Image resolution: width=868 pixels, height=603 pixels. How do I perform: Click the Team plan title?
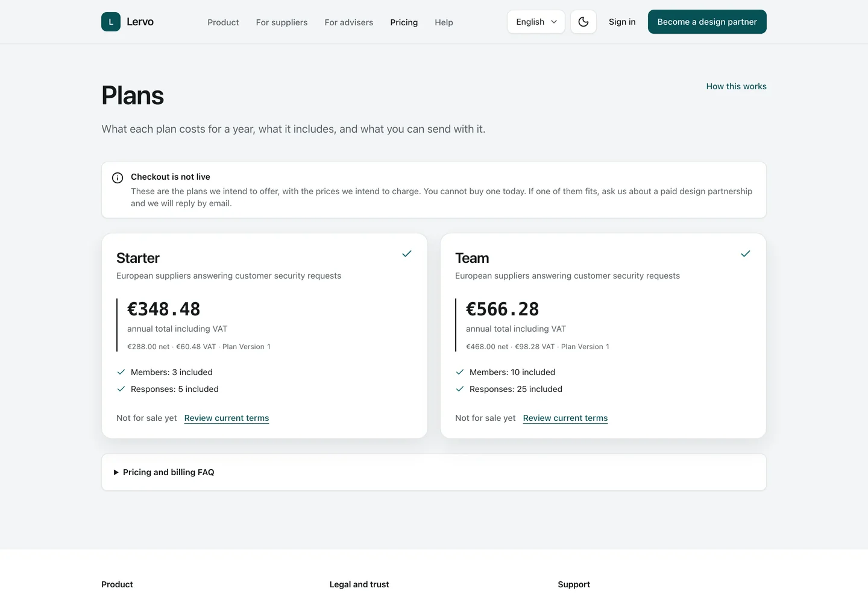472,258
